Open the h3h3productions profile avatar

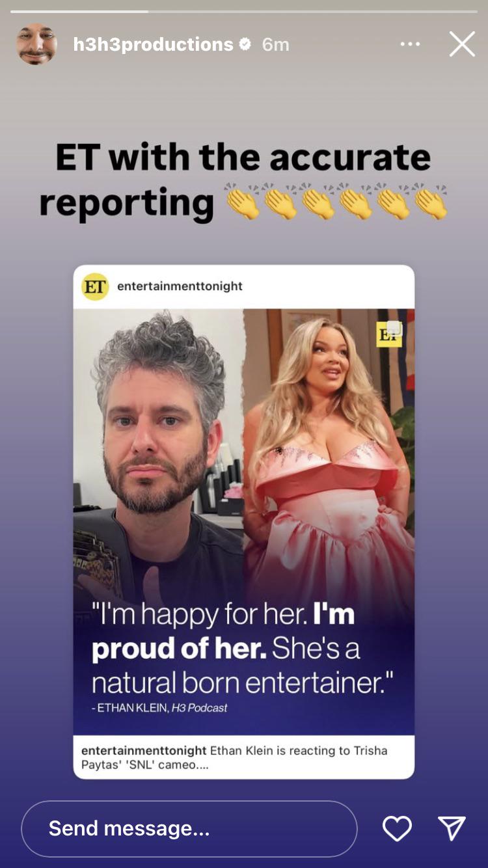pyautogui.click(x=36, y=44)
